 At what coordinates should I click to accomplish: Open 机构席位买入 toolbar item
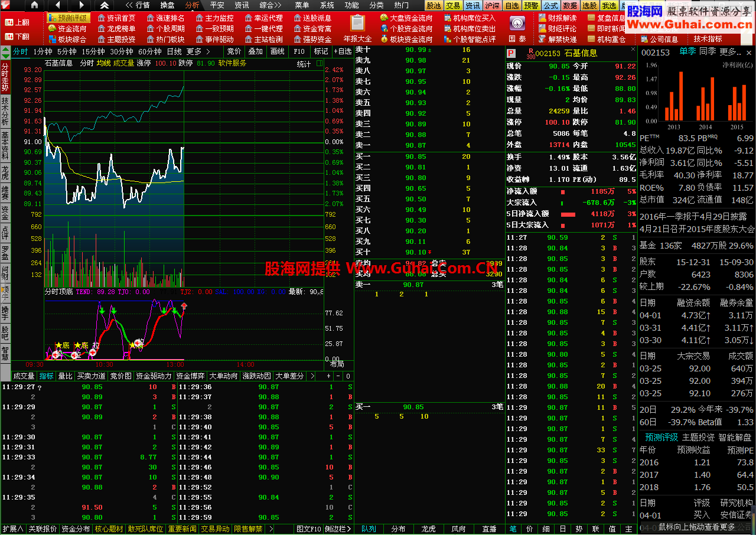point(470,18)
